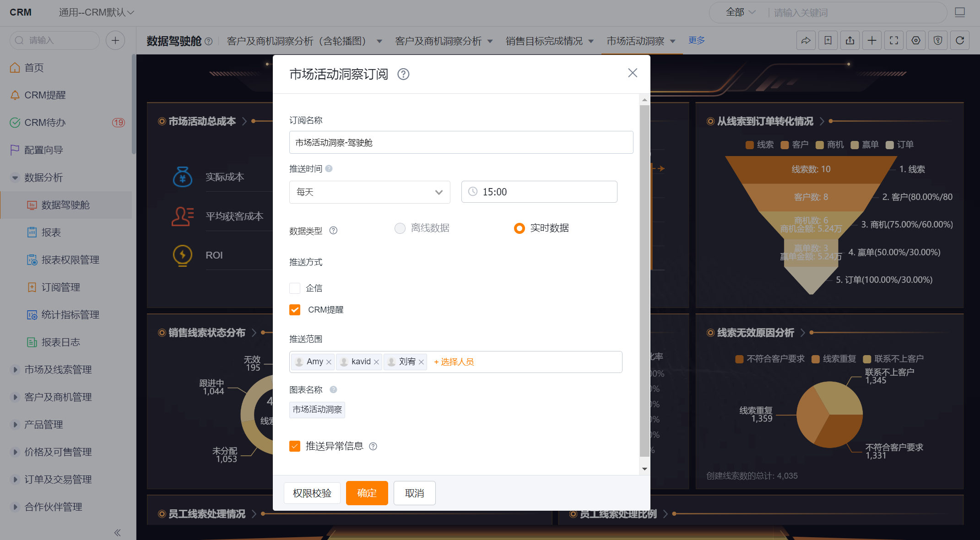This screenshot has height=540, width=980.
Task: Click + 选择人员 to add recipients
Action: click(x=454, y=362)
